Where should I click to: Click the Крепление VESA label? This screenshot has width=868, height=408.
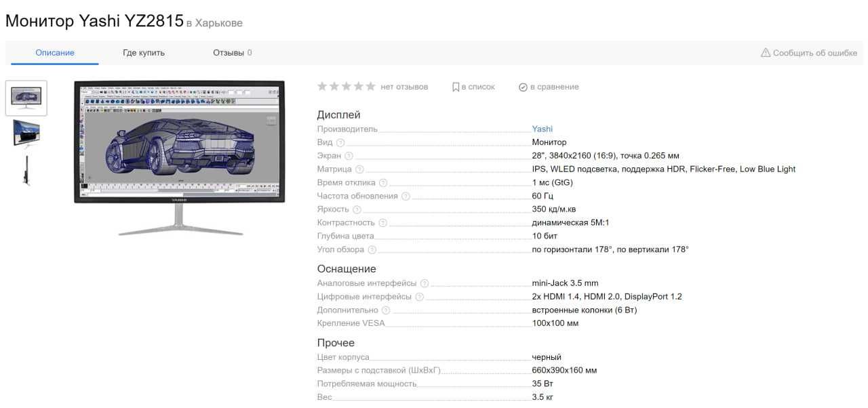click(x=351, y=323)
